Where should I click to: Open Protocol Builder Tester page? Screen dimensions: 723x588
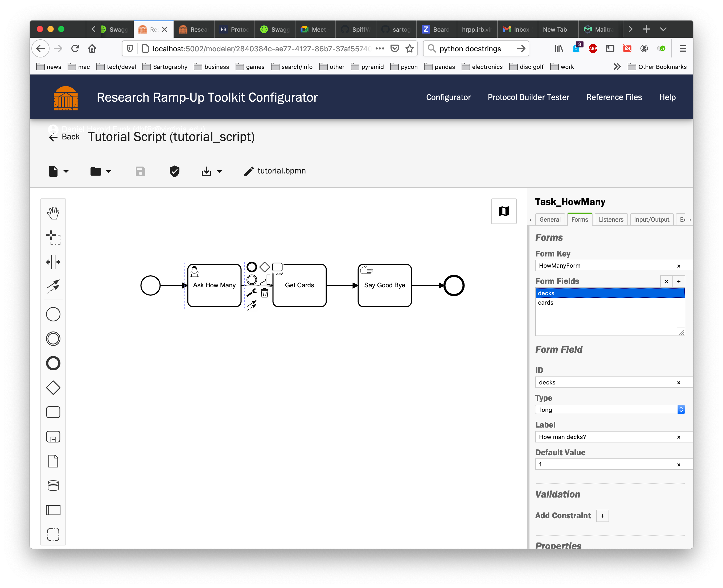tap(528, 97)
